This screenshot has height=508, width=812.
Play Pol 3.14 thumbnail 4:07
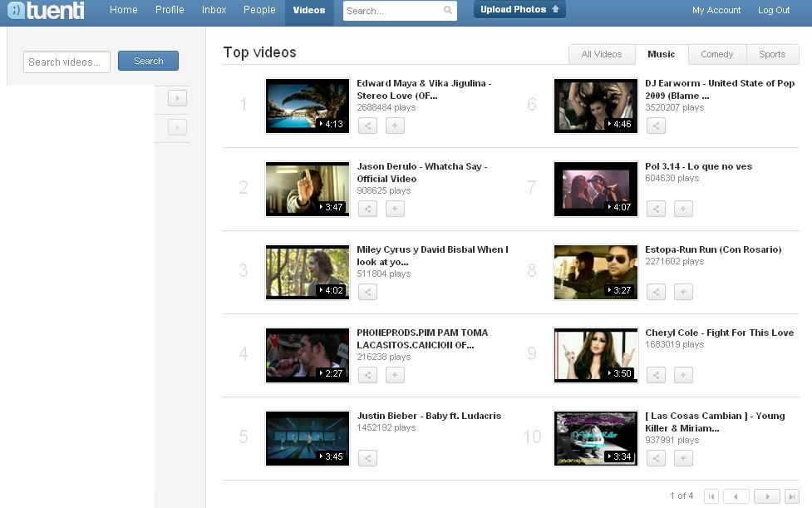coord(596,189)
